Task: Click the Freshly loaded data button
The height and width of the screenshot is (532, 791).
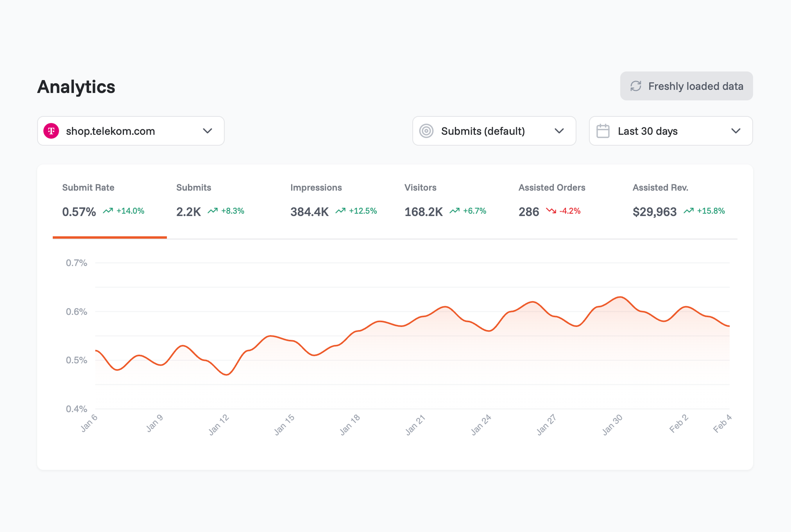Action: tap(686, 86)
